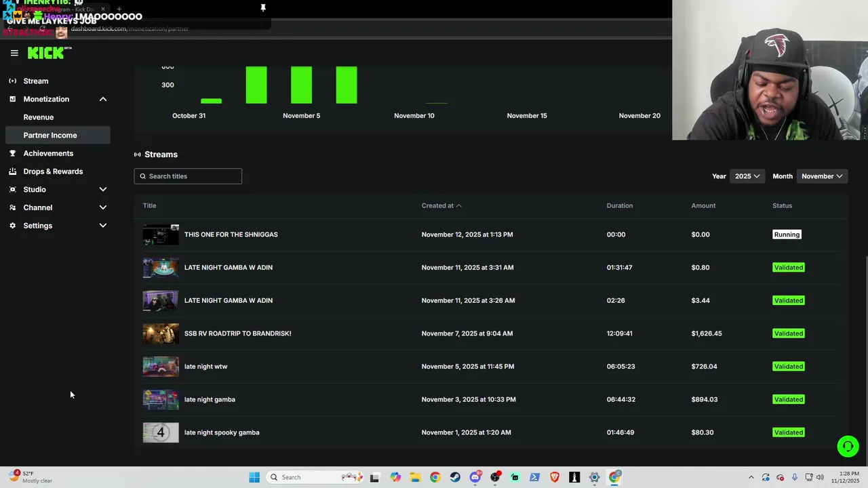Open OBS Studio from the taskbar
This screenshot has width=868, height=488.
coord(495,477)
